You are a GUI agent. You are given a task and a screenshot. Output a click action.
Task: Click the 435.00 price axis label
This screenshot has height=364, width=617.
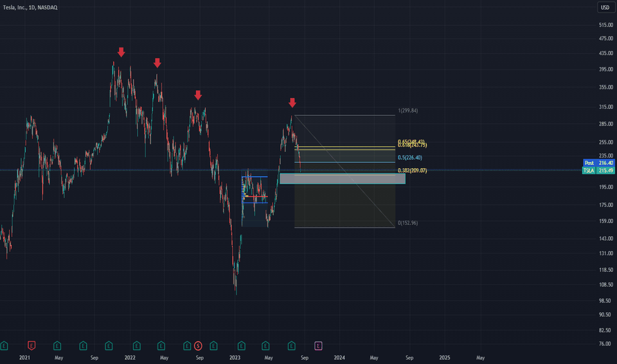[606, 53]
